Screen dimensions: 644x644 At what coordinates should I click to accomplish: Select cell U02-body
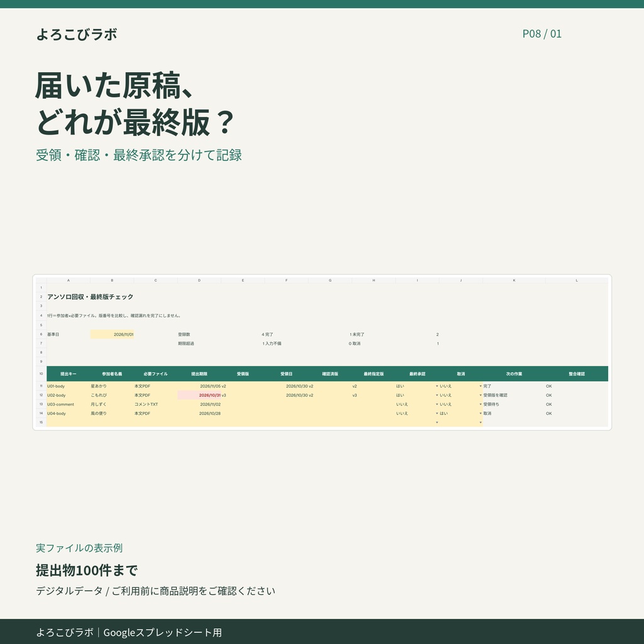[x=68, y=395]
